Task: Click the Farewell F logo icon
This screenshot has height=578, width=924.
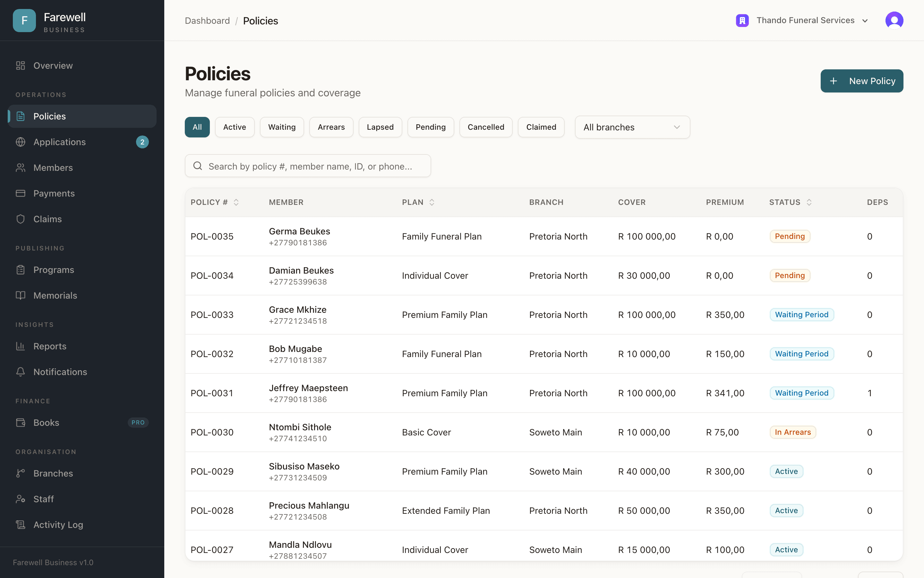Action: point(24,20)
